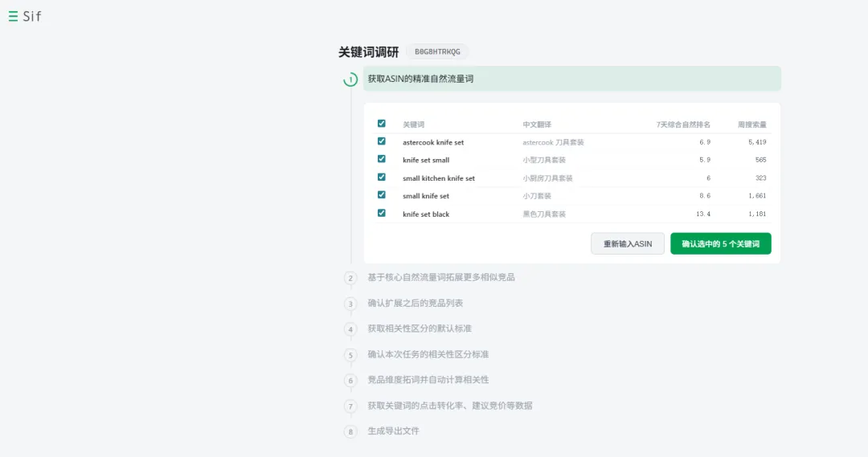Viewport: 868px width, 457px height.
Task: Click the step 4 number circle
Action: coord(350,329)
